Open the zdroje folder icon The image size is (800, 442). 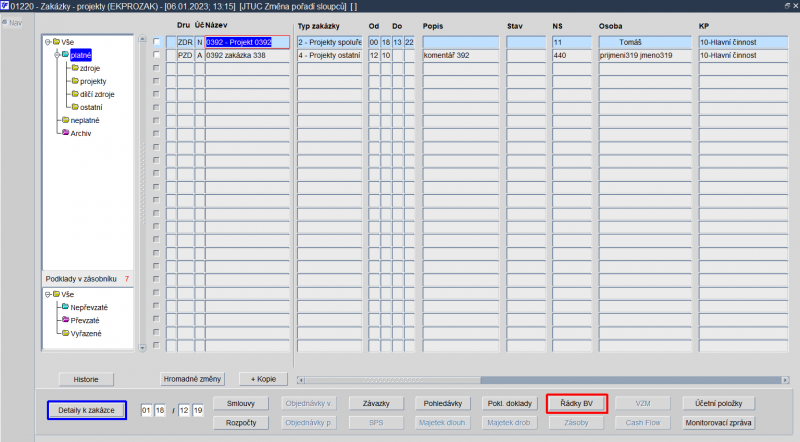(75, 68)
